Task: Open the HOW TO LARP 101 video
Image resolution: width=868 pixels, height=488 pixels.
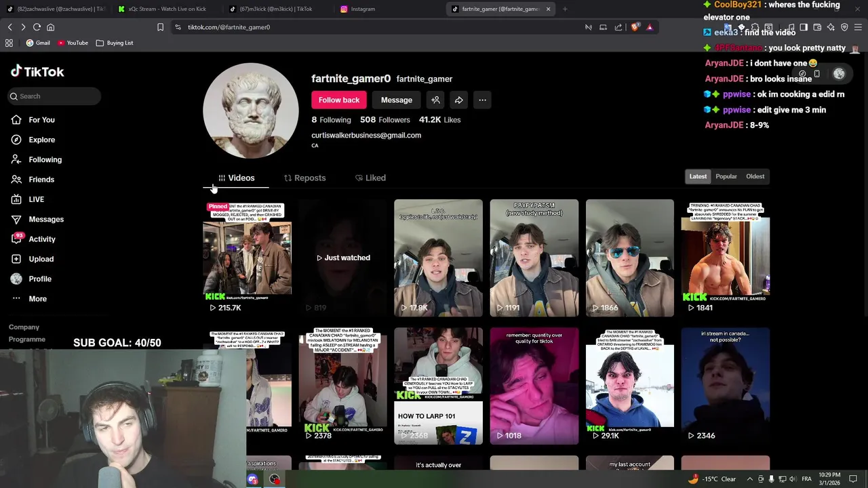Action: [x=438, y=386]
